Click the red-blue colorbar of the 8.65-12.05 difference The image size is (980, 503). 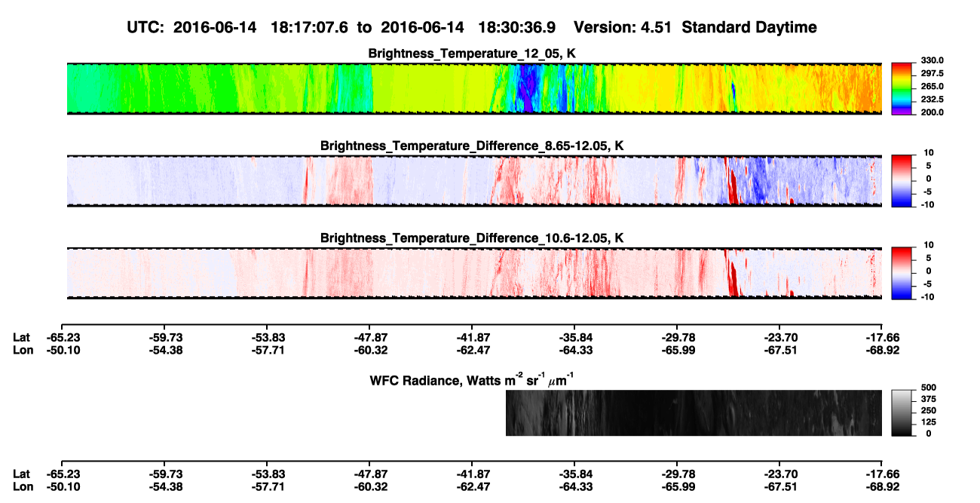pyautogui.click(x=902, y=181)
